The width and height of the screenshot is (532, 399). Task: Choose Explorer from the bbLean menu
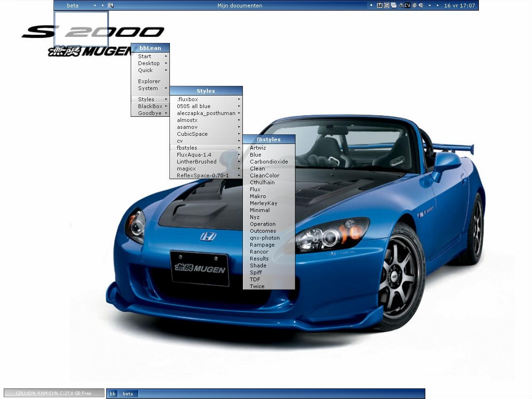(149, 81)
